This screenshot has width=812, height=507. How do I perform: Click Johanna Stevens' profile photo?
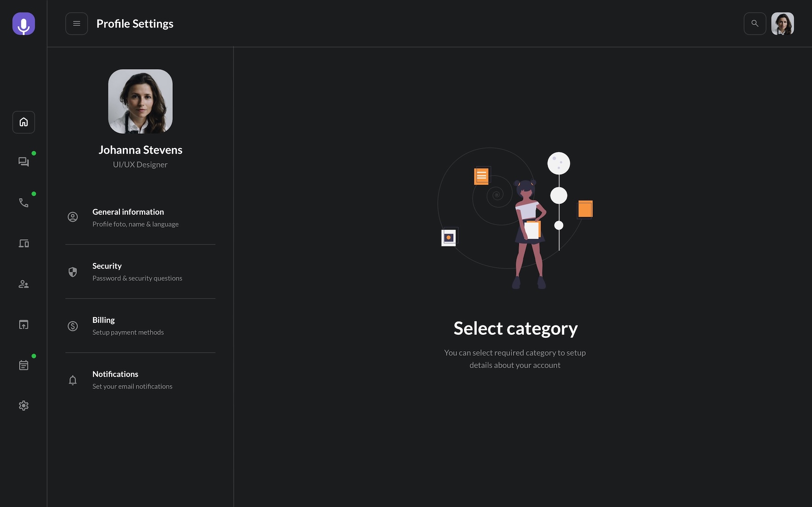[140, 101]
